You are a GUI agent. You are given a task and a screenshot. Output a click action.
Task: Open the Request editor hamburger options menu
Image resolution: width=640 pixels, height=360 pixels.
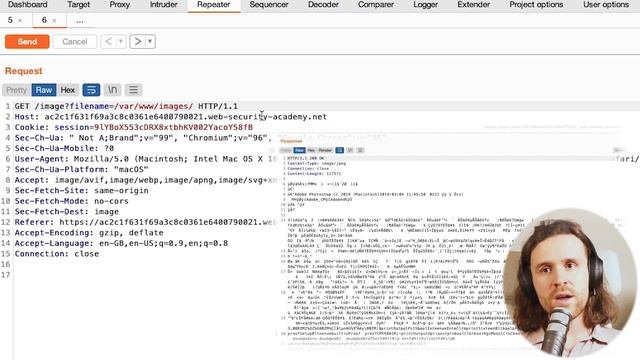133,90
